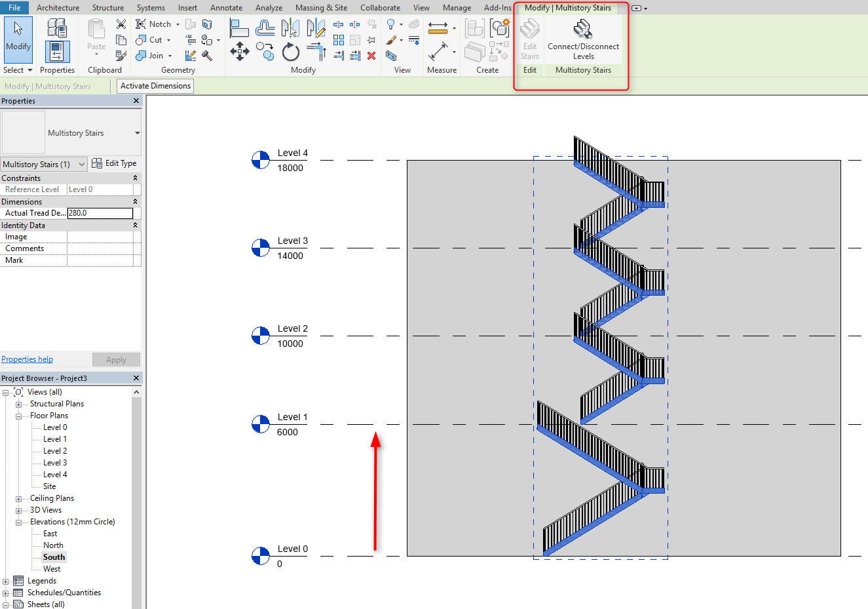Select the Demolish hammer tool
This screenshot has width=868, height=609.
(x=207, y=56)
